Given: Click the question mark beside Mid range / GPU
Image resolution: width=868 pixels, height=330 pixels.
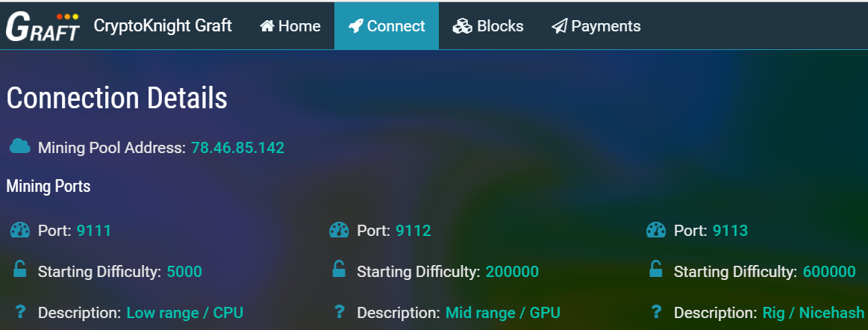Looking at the screenshot, I should (339, 311).
